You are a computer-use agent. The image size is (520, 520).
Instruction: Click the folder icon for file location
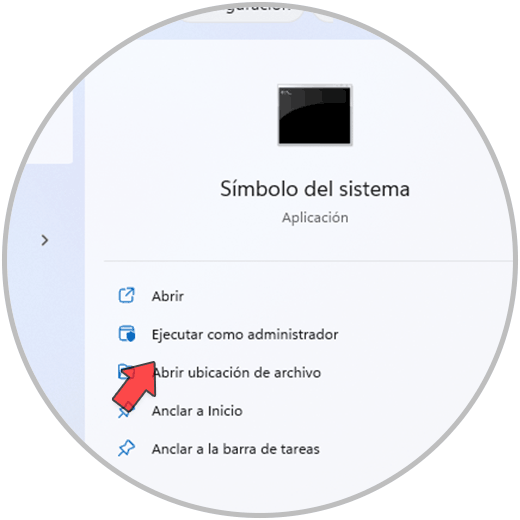point(126,371)
